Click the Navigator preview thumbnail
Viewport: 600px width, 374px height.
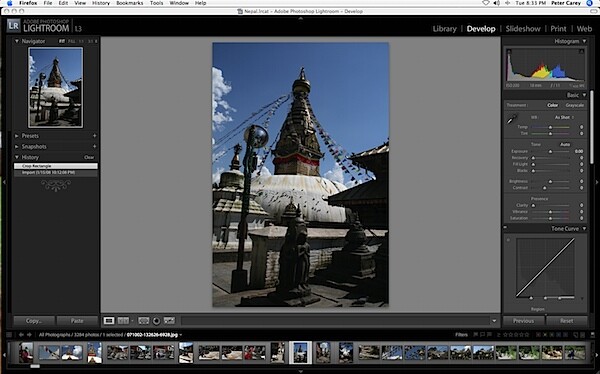click(55, 88)
